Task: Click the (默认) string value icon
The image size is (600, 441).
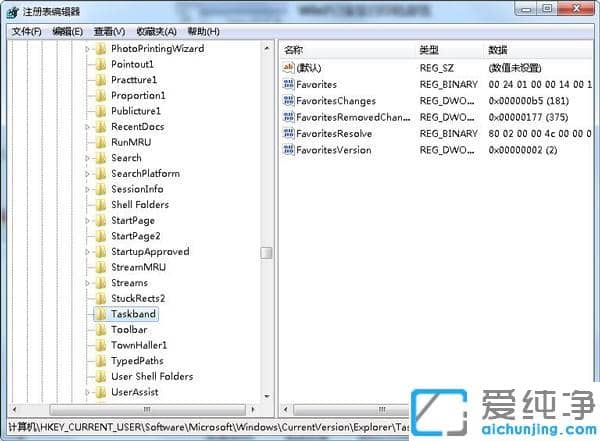Action: (x=288, y=68)
